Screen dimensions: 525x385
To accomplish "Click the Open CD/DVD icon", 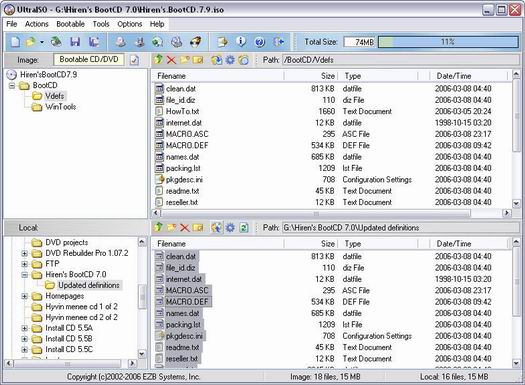I will coord(56,42).
